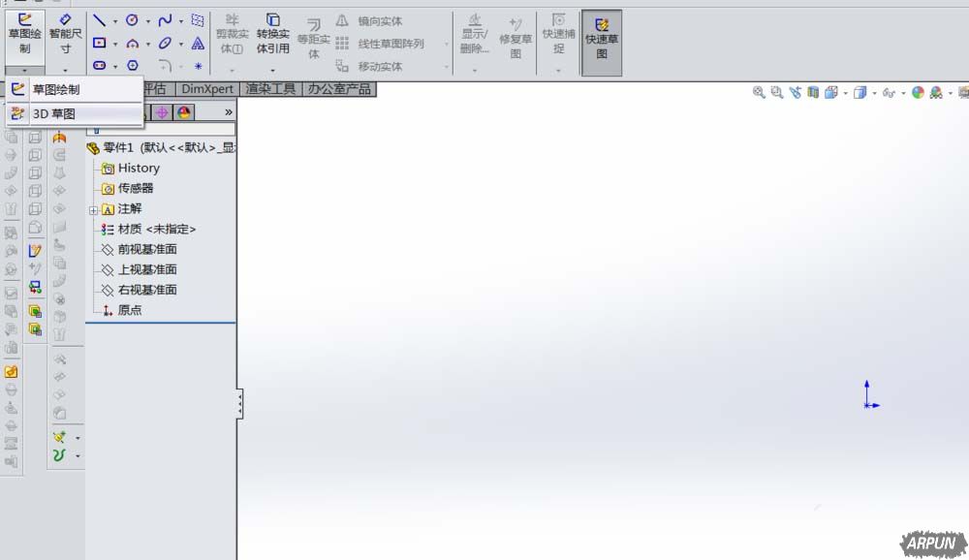Click Convert Entities (转换实体引用)
Image resolution: width=969 pixels, height=560 pixels.
click(x=272, y=35)
